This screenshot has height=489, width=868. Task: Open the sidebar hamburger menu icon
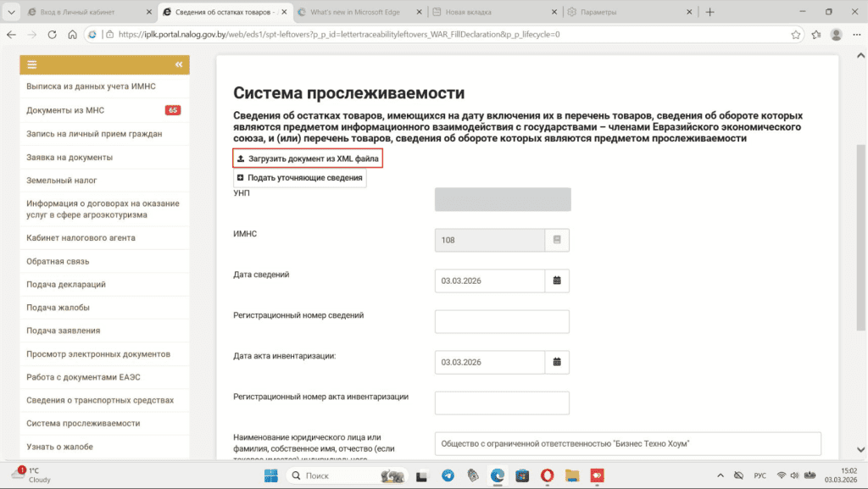click(32, 64)
